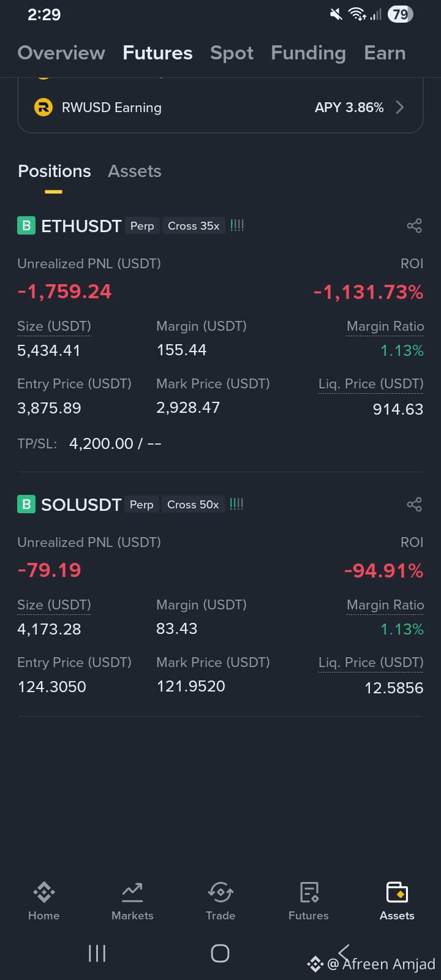Open ETHUSDT Cross 35x leverage selector

[x=194, y=226]
